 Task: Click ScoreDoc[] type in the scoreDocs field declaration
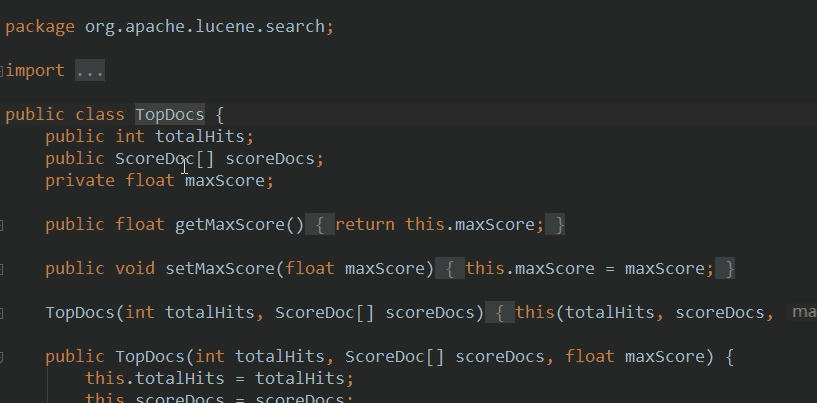[165, 158]
